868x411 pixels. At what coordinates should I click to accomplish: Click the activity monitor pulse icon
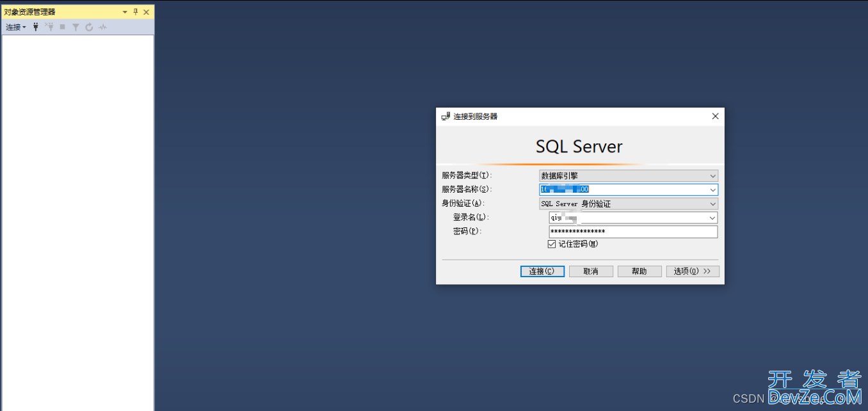102,27
